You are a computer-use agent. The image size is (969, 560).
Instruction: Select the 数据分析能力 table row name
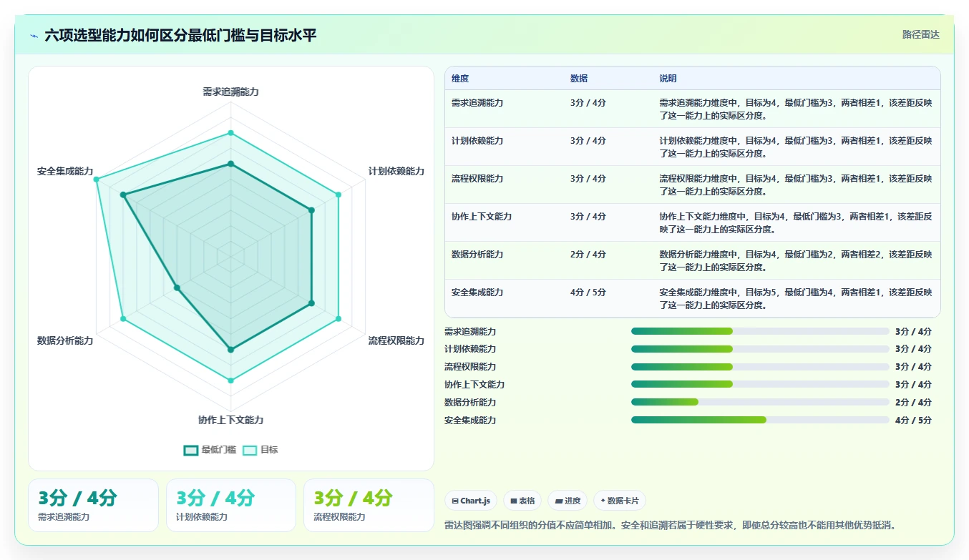coord(477,255)
